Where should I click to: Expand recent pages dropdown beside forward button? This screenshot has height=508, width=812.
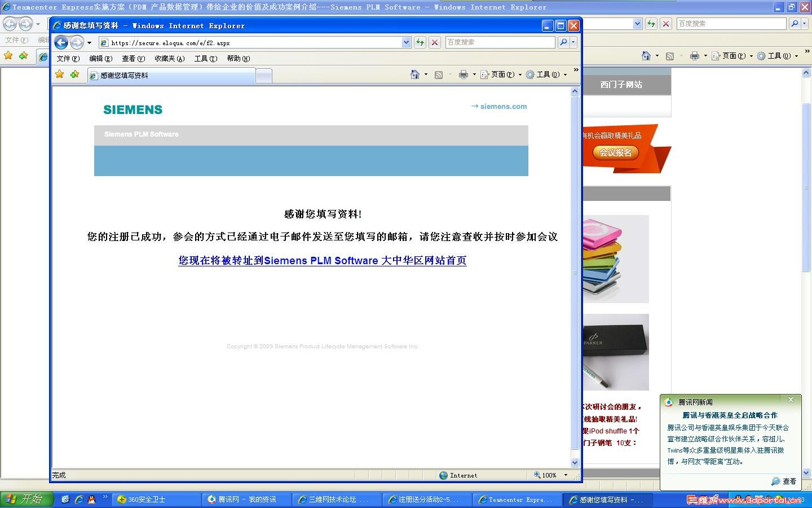point(89,43)
